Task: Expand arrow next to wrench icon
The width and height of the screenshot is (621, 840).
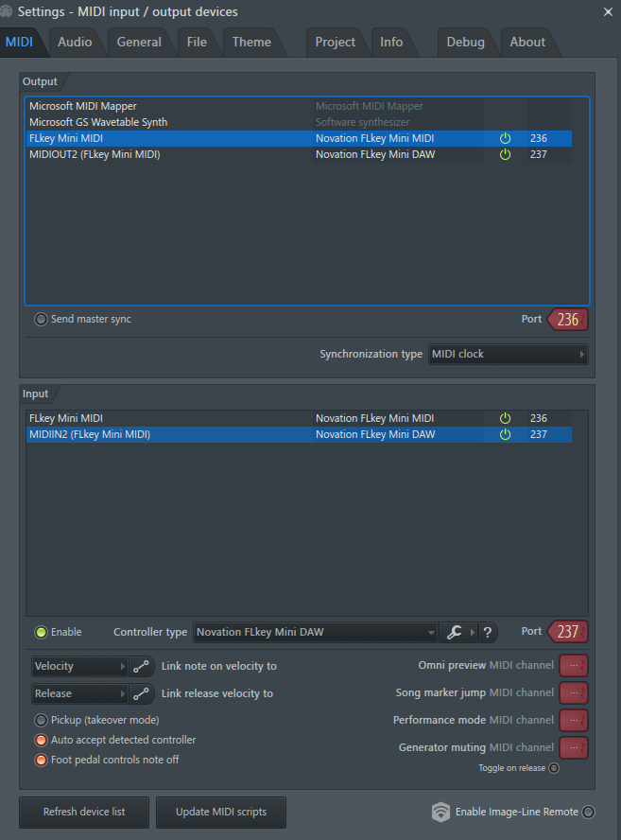Action: (473, 632)
